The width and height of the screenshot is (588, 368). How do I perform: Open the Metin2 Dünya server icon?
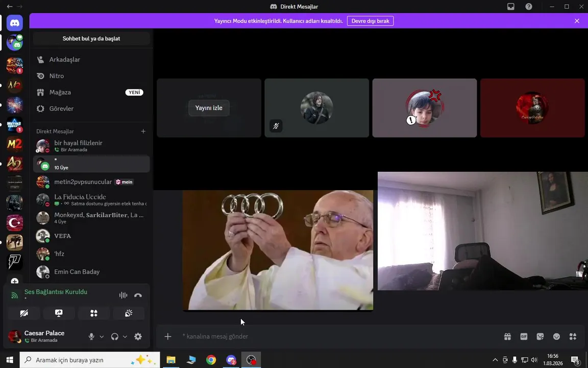[15, 124]
